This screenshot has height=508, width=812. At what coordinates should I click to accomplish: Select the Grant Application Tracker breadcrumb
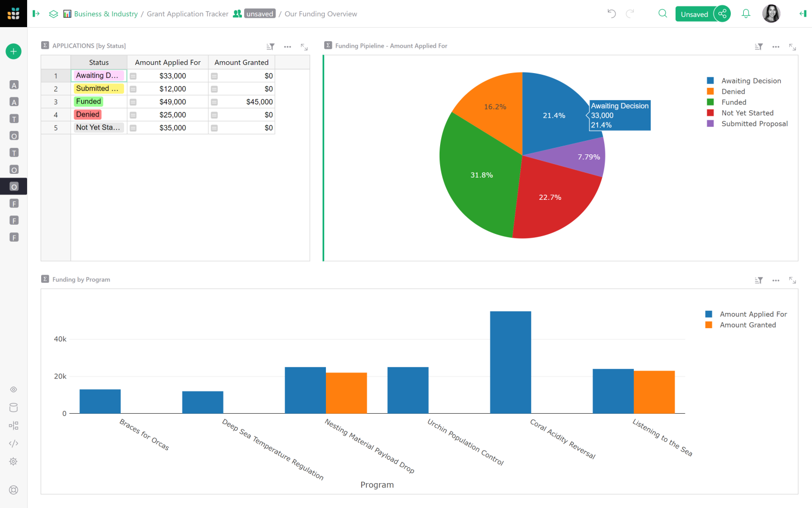click(x=187, y=14)
